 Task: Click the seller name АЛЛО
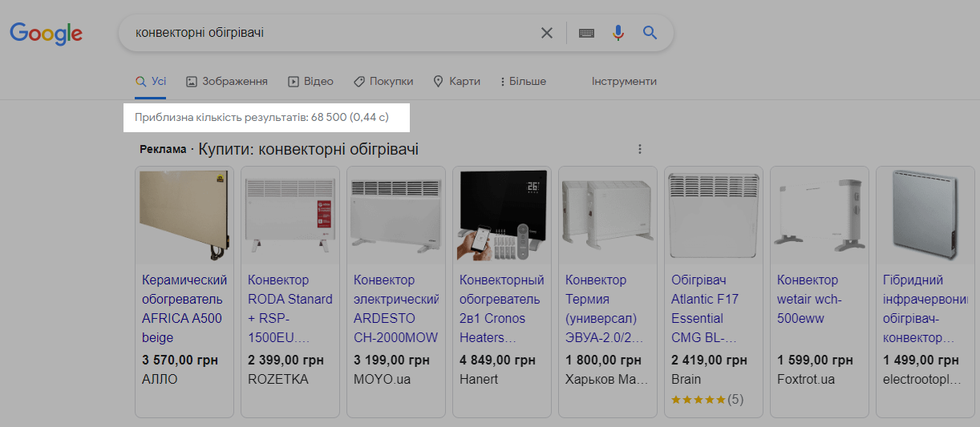click(x=160, y=379)
